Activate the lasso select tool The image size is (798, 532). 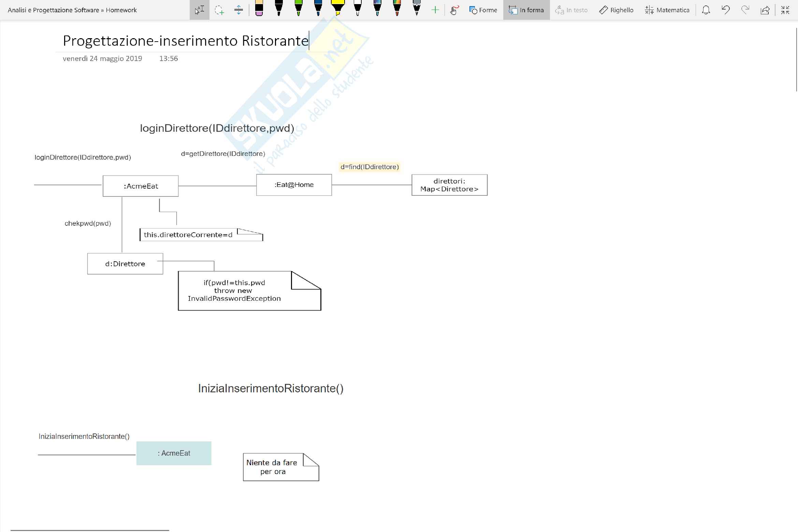219,10
